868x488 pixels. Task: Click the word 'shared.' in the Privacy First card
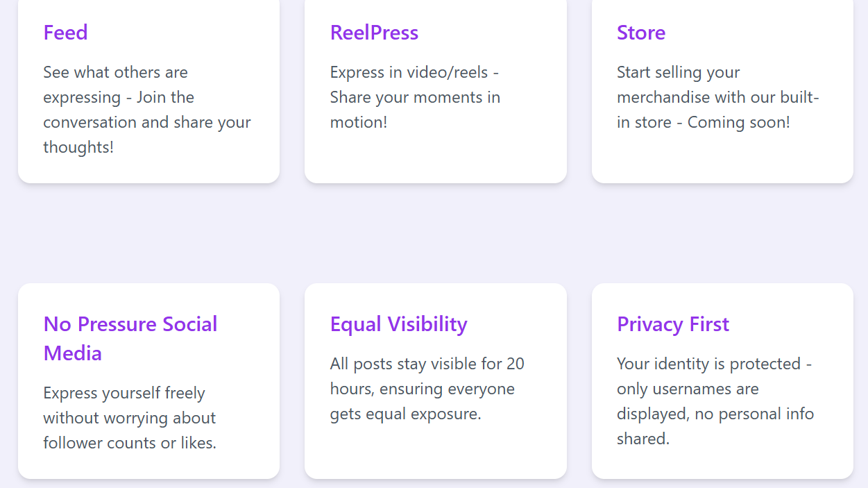(x=643, y=439)
